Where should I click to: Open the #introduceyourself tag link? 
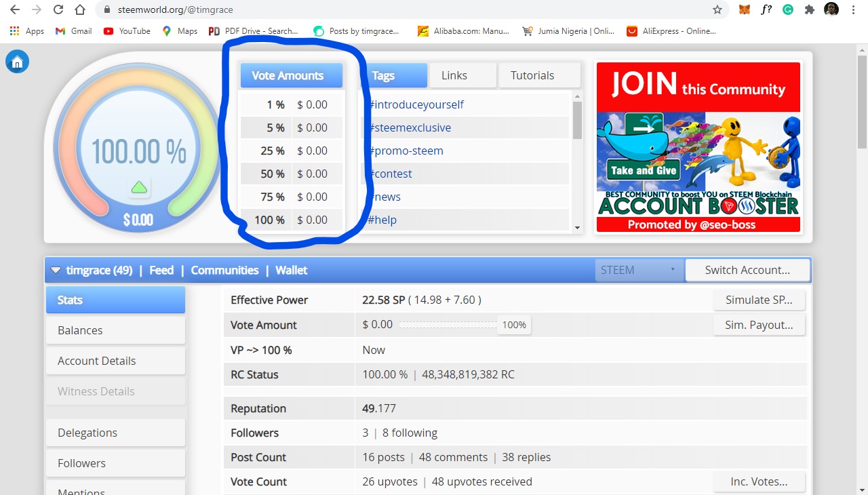click(416, 104)
